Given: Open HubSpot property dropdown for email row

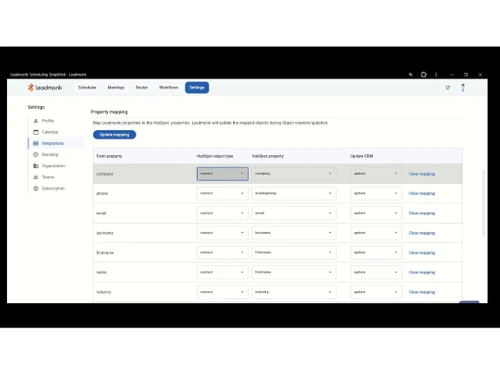Looking at the screenshot, I should (294, 213).
